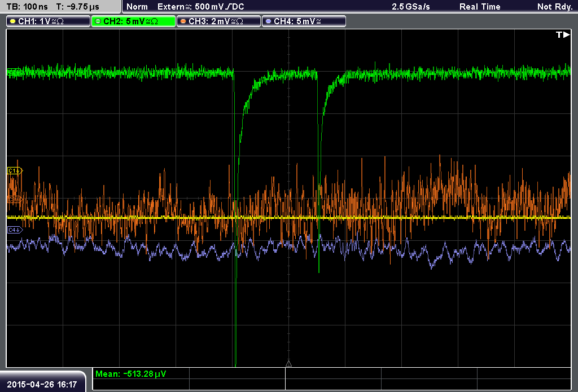Image resolution: width=578 pixels, height=392 pixels.
Task: Click the blue dot on CH4 tab
Action: tap(268, 21)
